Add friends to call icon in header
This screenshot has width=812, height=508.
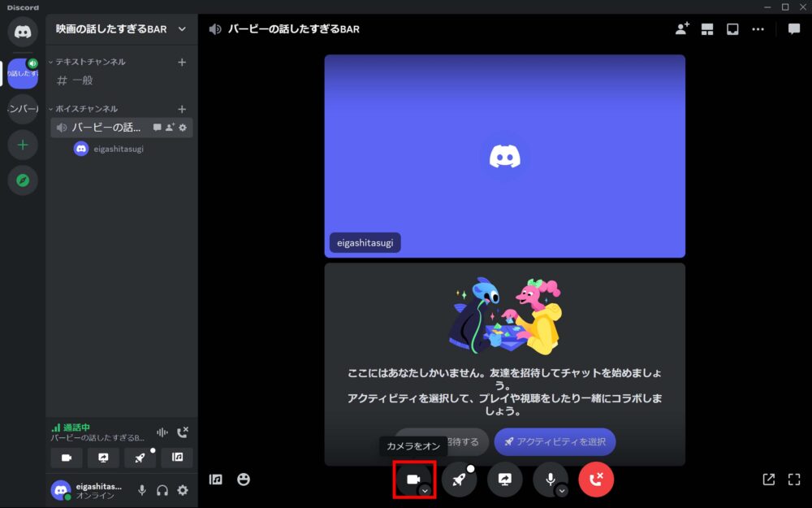[x=682, y=29]
